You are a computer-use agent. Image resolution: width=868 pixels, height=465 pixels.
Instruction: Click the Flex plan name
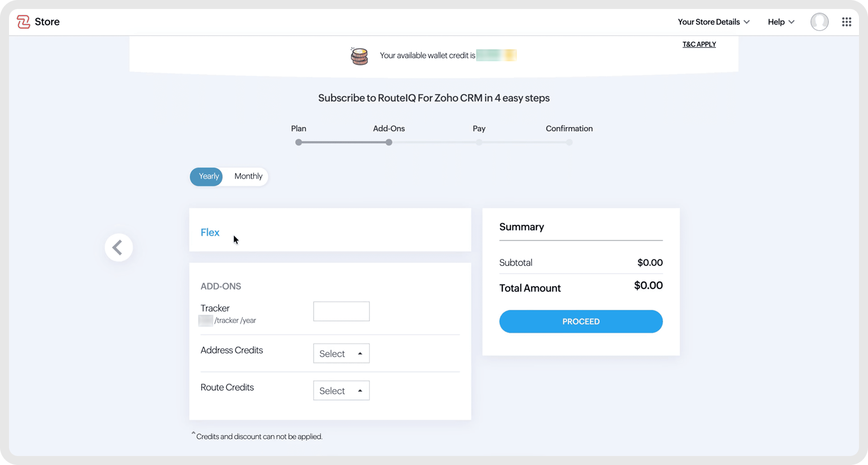[210, 232]
